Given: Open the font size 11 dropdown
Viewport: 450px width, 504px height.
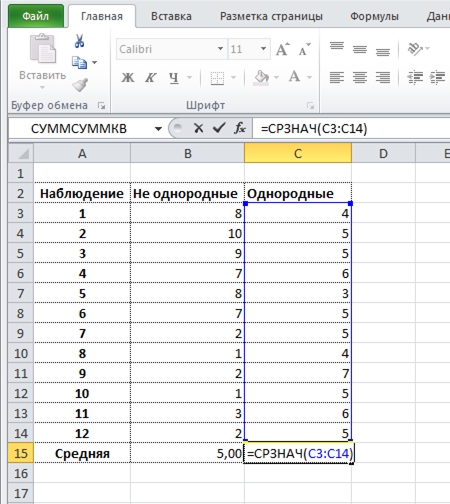Looking at the screenshot, I should tap(263, 49).
